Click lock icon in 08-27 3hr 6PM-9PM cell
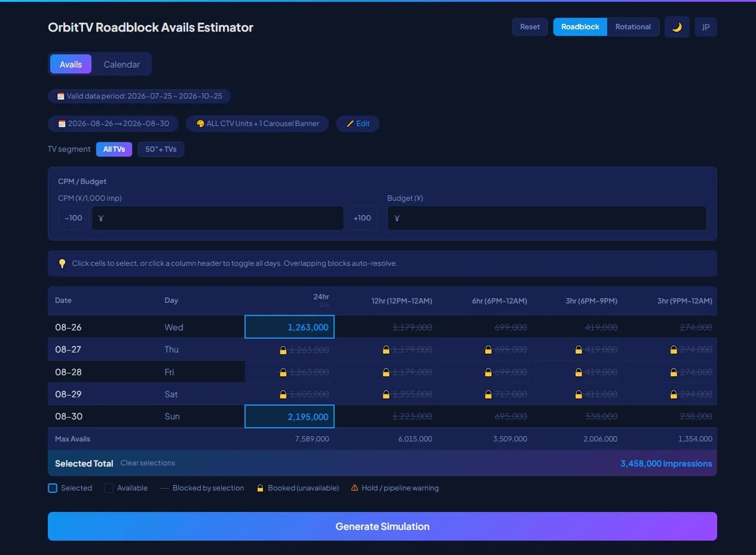Image resolution: width=756 pixels, height=555 pixels. (x=579, y=350)
